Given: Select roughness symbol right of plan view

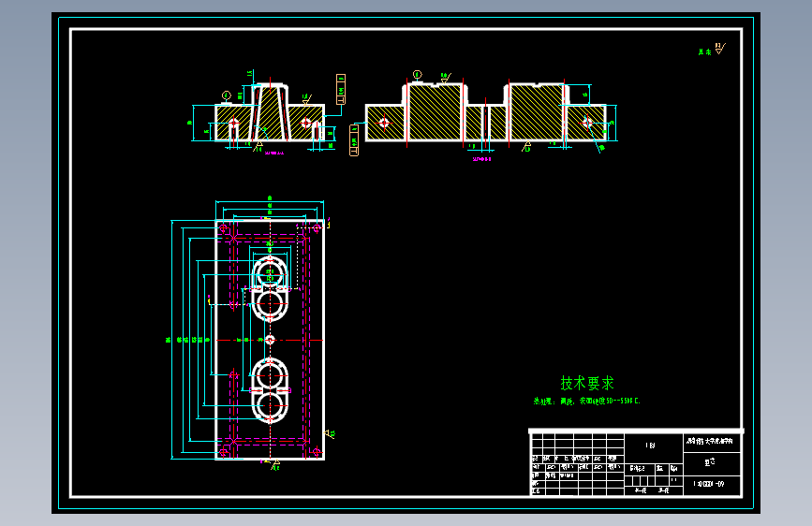Looking at the screenshot, I should pos(330,434).
